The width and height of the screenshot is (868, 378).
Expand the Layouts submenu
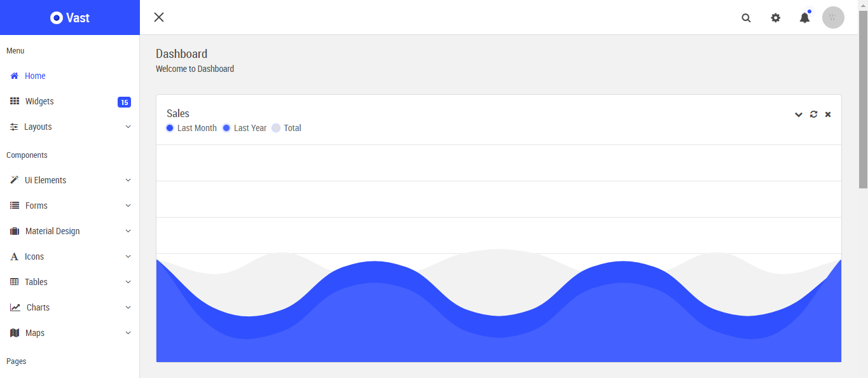[128, 127]
